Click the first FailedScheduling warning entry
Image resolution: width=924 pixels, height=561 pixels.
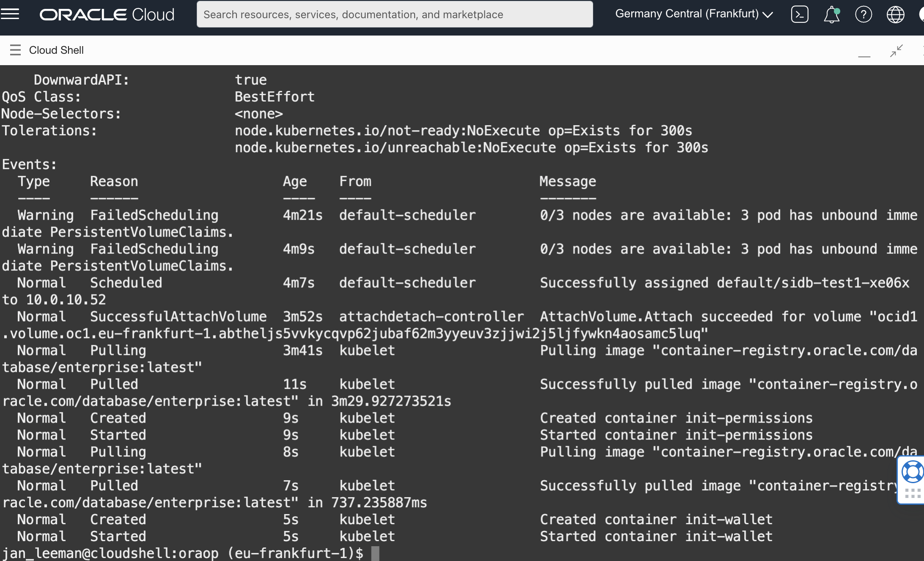[x=154, y=215]
